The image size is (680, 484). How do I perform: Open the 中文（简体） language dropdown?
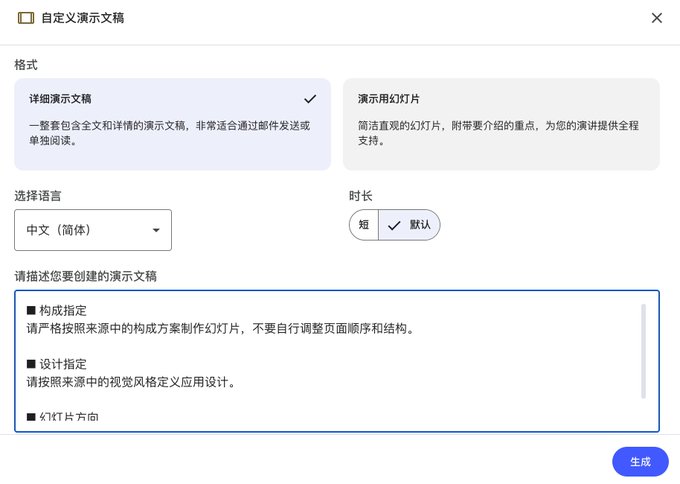tap(93, 230)
